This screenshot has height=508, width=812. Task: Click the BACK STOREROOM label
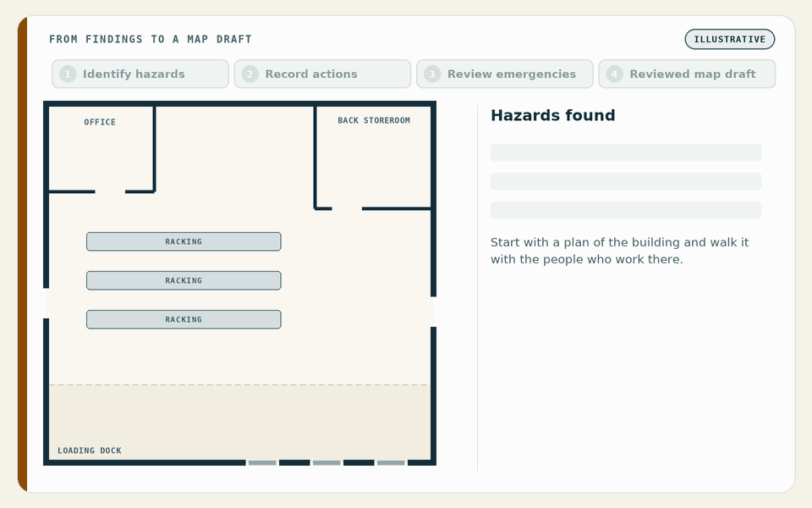pos(374,120)
